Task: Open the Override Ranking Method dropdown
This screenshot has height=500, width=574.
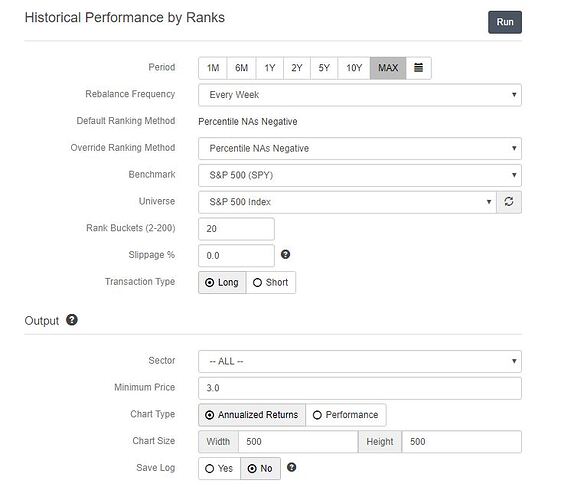Action: 360,148
